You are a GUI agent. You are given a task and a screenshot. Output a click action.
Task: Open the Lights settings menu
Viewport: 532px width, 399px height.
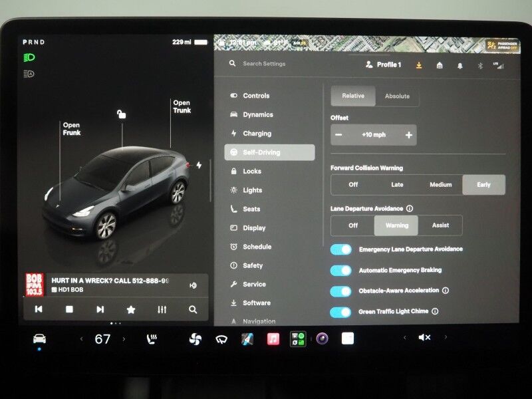pos(246,190)
